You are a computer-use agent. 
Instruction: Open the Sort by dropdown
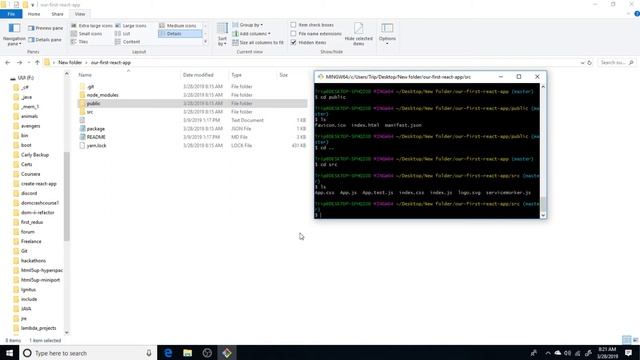click(x=222, y=34)
